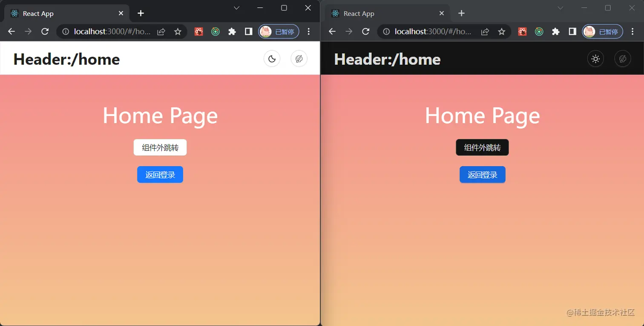Click white 组件外跳转 button in light window
644x326 pixels.
pos(160,147)
